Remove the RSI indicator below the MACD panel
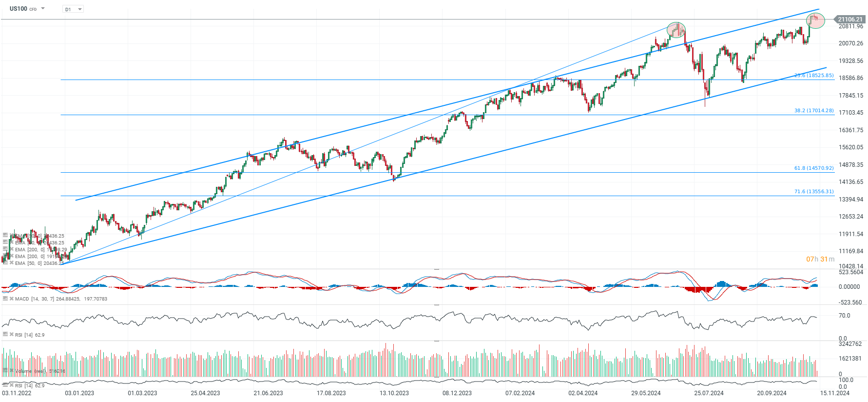The width and height of the screenshot is (868, 402). click(x=12, y=335)
